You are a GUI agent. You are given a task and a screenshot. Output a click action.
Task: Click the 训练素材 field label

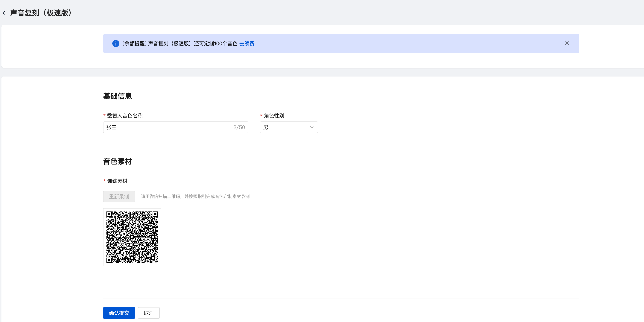click(117, 181)
